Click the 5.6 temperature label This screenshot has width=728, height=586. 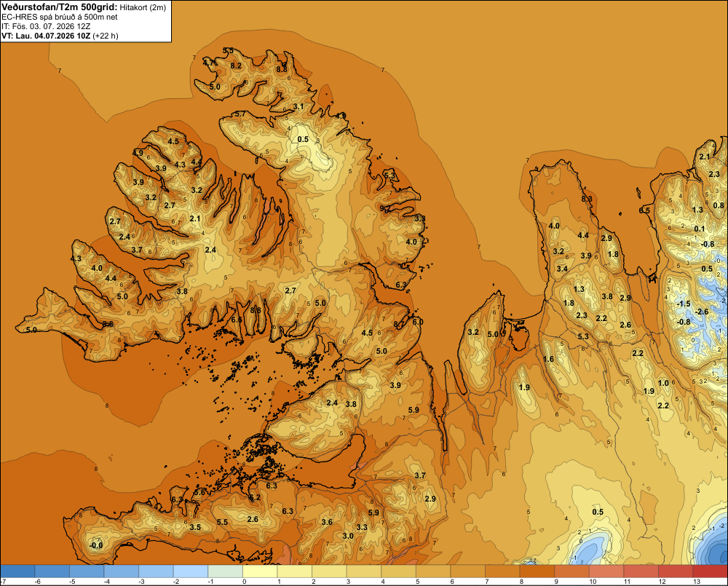point(199,492)
